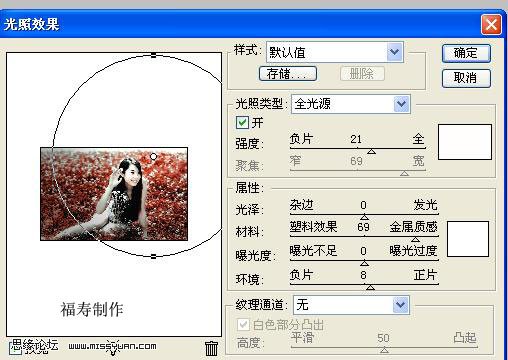
Task: Click the 塑料效果 plastic label
Action: pos(313,227)
